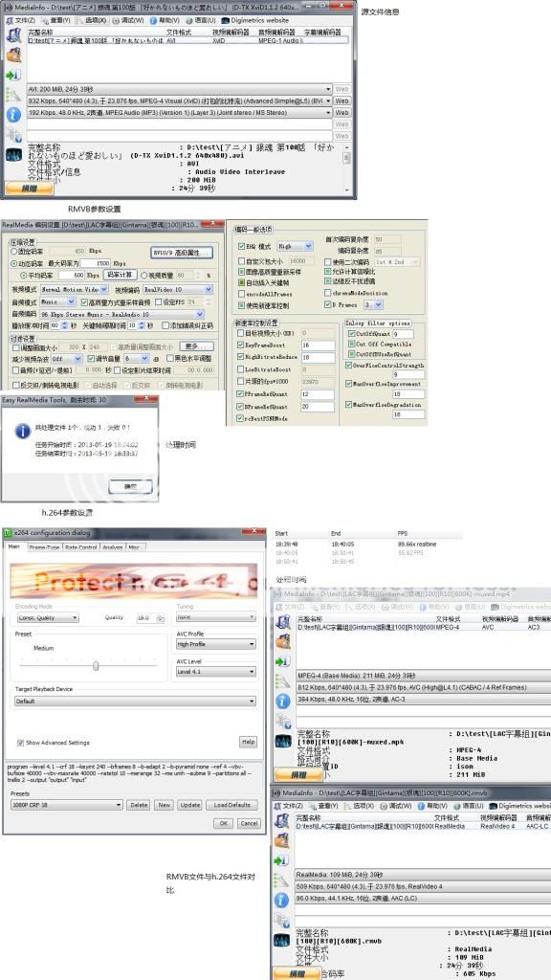Open the EHQ mode High dropdown
The image size is (551, 980).
(x=295, y=246)
